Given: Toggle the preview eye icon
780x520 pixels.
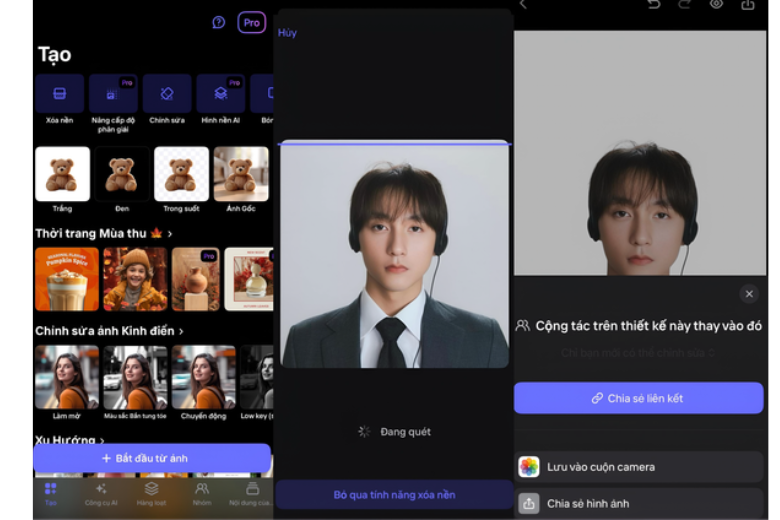Looking at the screenshot, I should [x=716, y=5].
